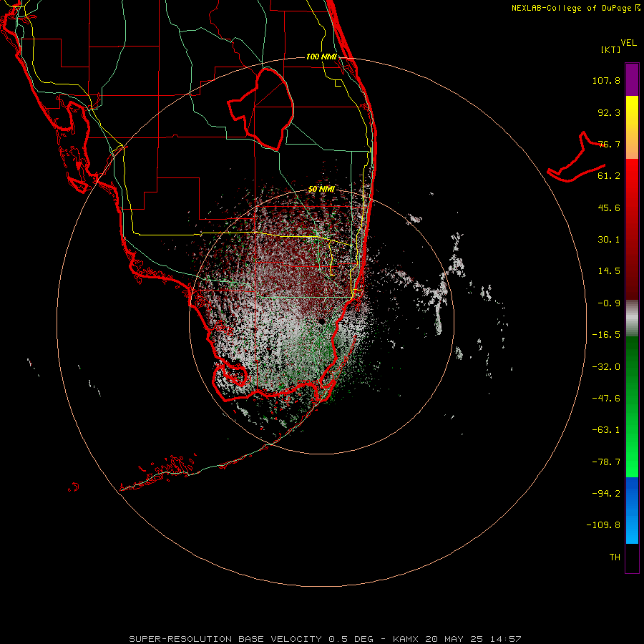Click the 45.6 velocity scale value
The width and height of the screenshot is (644, 644).
[x=609, y=208]
